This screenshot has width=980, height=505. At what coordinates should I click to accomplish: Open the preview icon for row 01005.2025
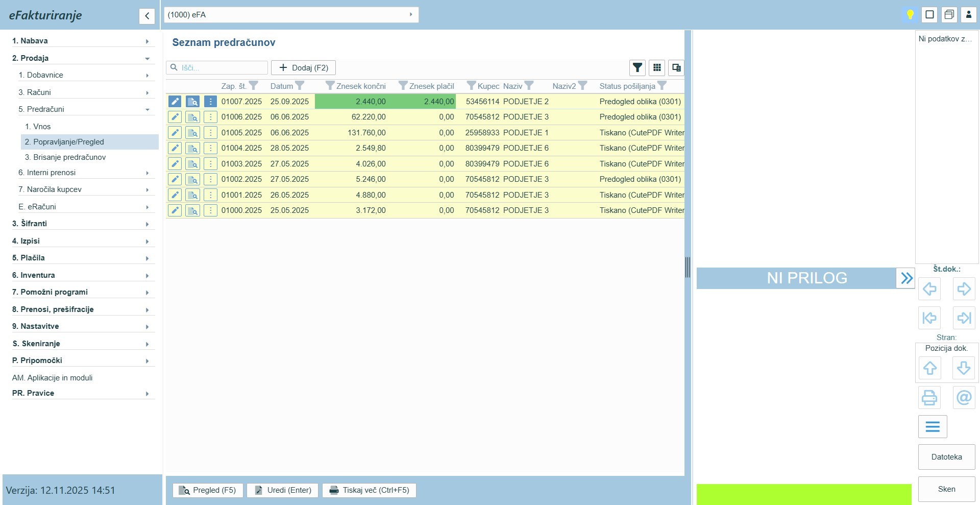(x=192, y=133)
